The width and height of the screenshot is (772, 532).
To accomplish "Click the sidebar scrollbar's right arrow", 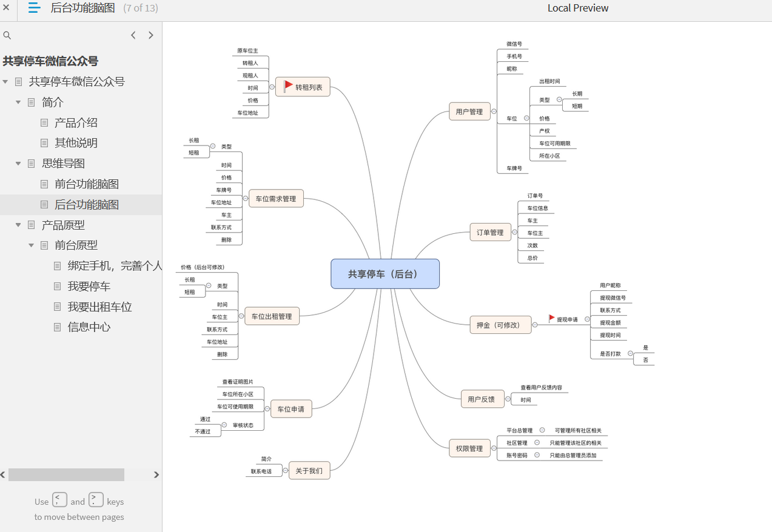I will [156, 474].
